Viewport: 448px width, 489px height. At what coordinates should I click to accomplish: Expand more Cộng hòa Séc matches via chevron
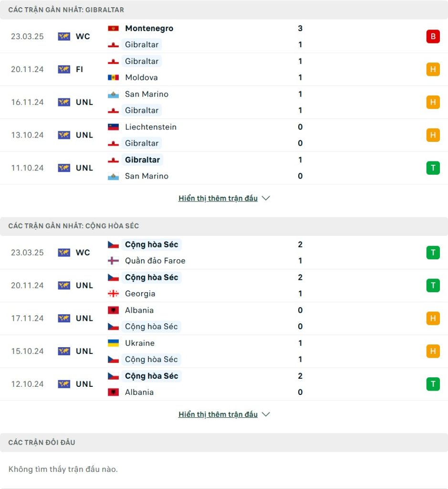tap(266, 415)
